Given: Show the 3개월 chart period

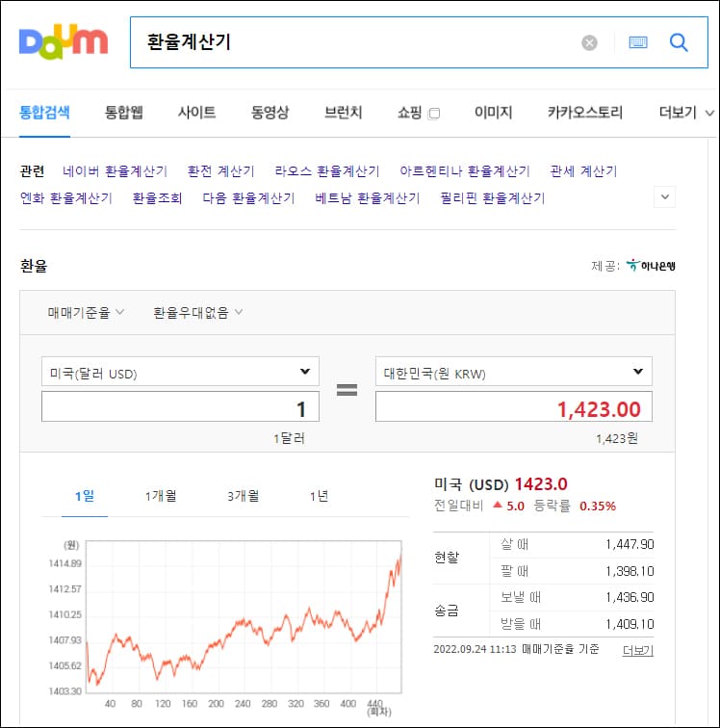Looking at the screenshot, I should 243,496.
